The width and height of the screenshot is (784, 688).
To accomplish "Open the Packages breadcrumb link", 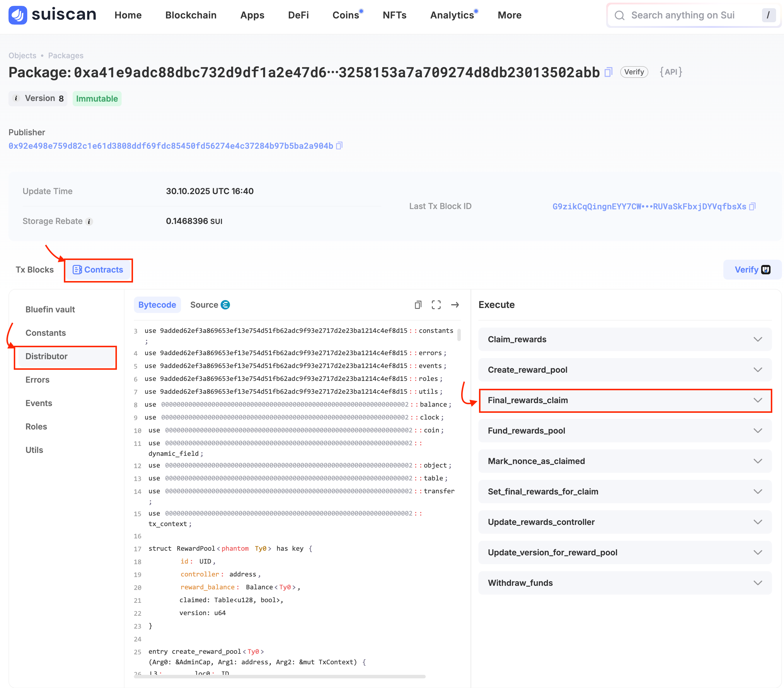I will click(x=66, y=56).
